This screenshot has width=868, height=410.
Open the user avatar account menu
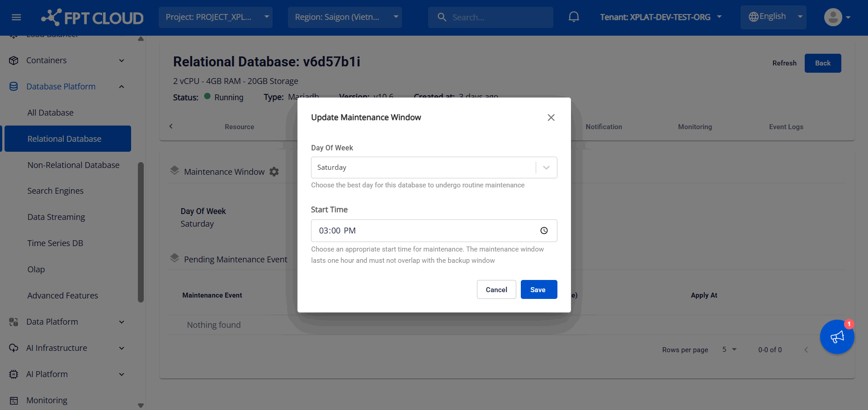coord(837,18)
